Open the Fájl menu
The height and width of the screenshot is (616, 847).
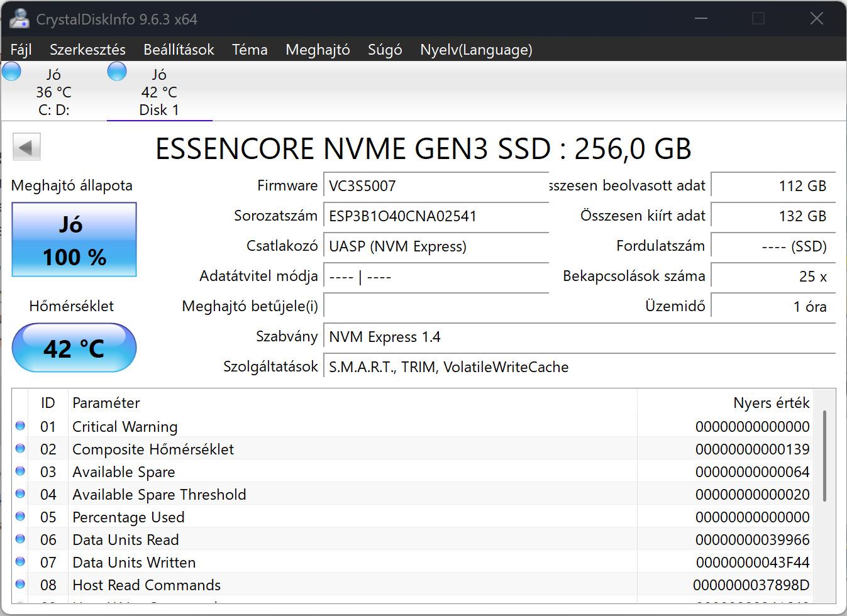point(21,50)
